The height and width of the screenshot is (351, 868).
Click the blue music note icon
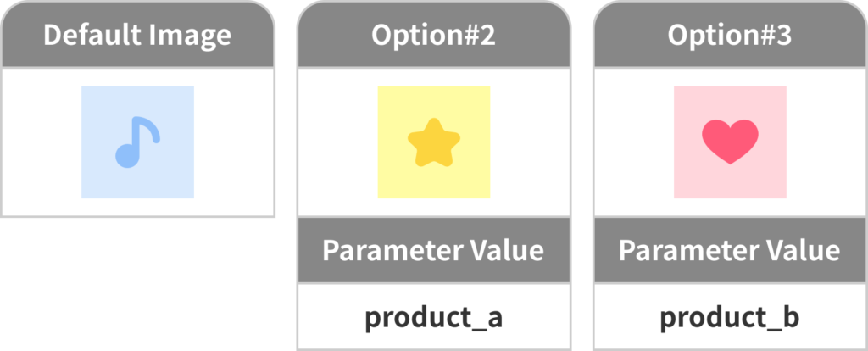pos(137,142)
